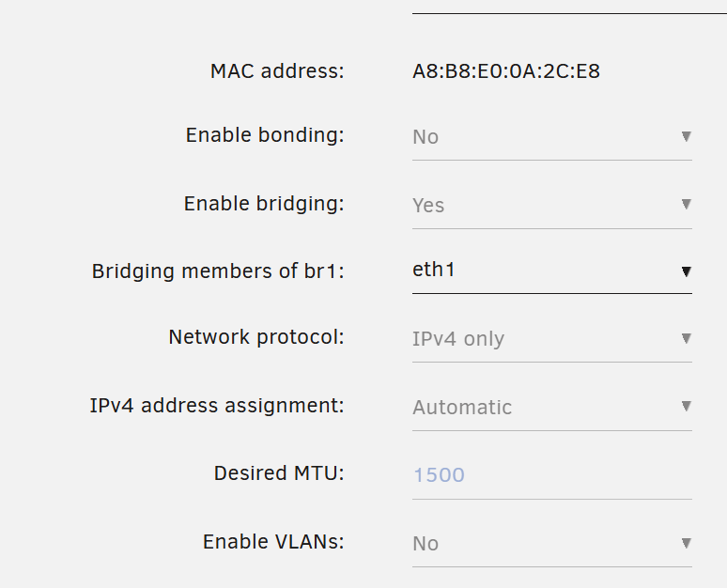727x588 pixels.
Task: Open the Enable bonding 'No' selector
Action: 551,137
